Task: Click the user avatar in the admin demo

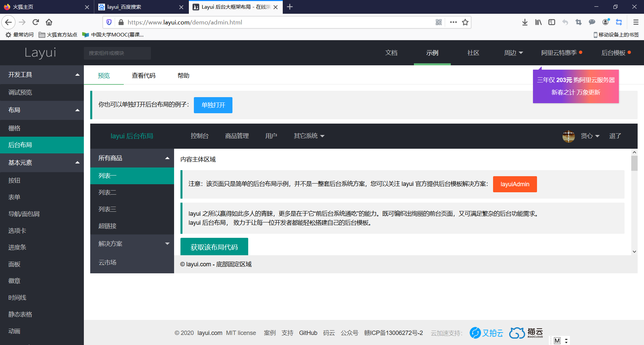Action: (568, 136)
